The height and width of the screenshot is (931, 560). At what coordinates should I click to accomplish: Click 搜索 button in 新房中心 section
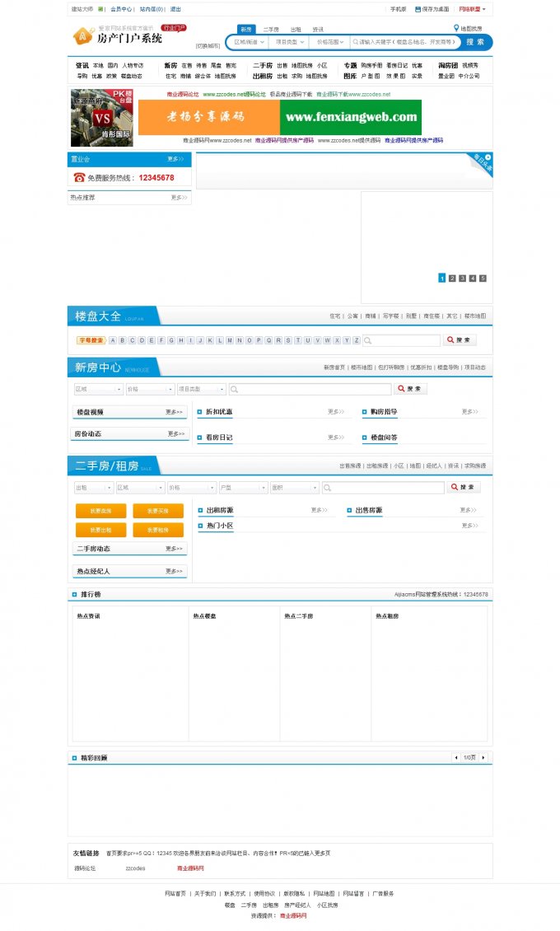pos(410,389)
